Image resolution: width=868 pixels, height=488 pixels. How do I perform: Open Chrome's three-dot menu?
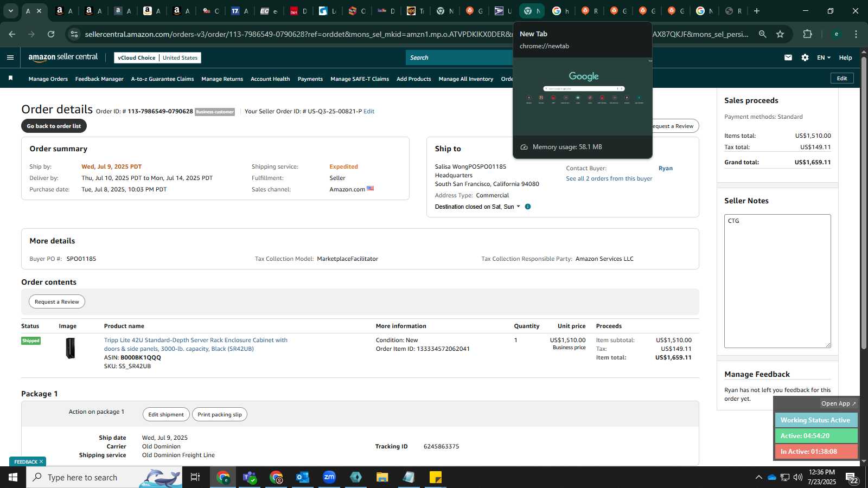pyautogui.click(x=856, y=34)
